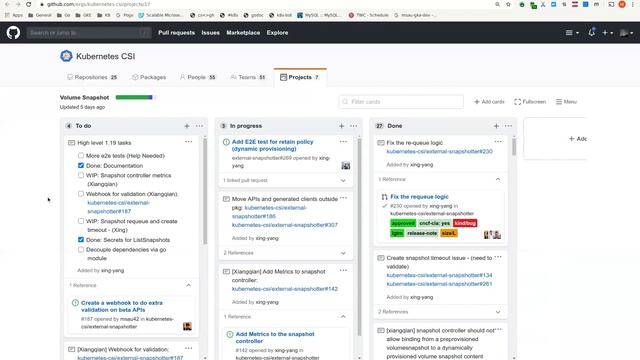Open options for Fix the re-queue logic card
Viewport: 640px width, 360px height.
point(498,142)
